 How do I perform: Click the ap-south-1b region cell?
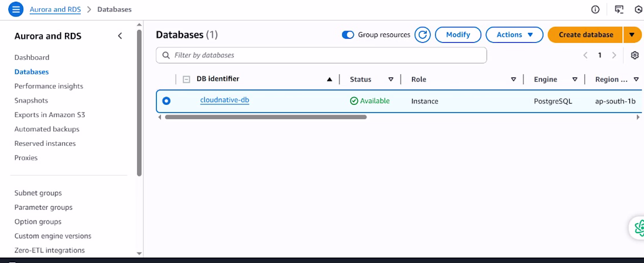tap(616, 101)
